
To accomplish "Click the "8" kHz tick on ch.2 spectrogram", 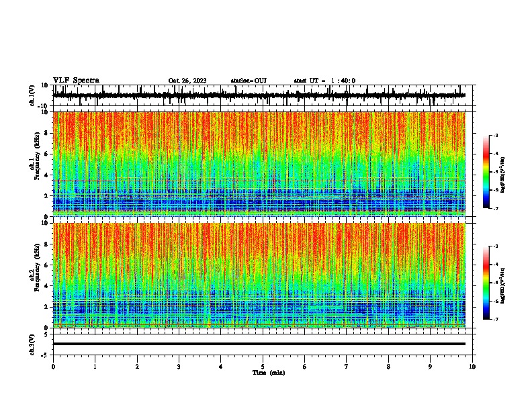I will [x=46, y=244].
